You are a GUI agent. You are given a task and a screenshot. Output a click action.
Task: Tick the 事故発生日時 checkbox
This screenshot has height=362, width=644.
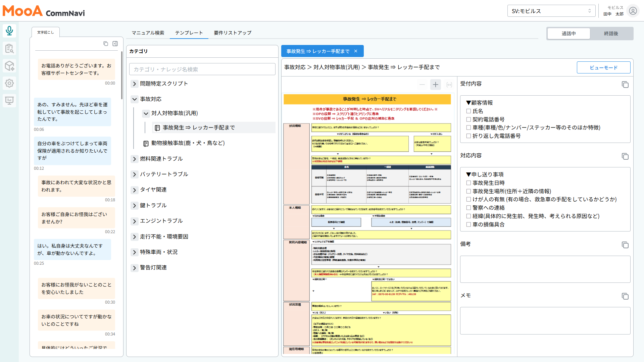[x=468, y=183]
